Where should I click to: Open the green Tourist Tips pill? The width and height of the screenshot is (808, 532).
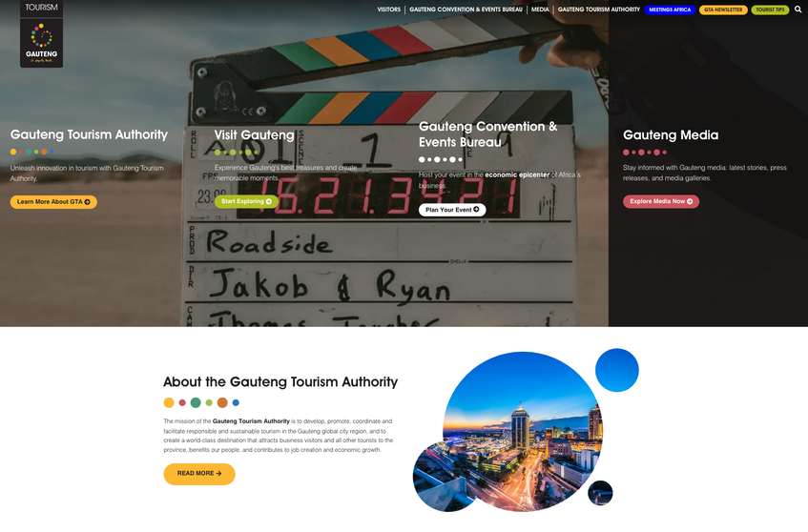770,10
